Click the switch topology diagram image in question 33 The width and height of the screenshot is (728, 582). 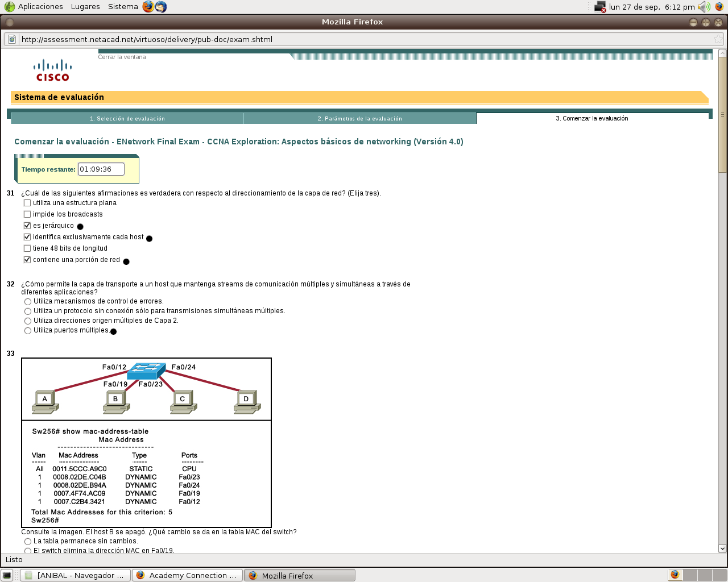click(146, 443)
